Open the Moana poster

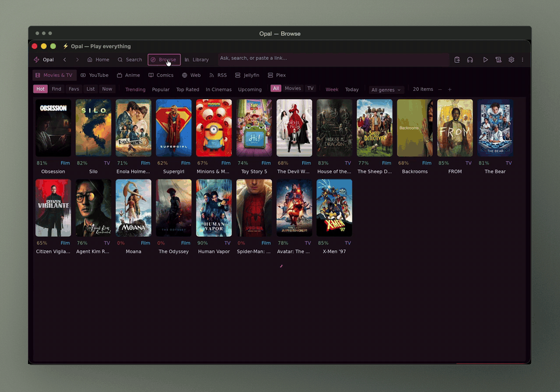tap(134, 208)
